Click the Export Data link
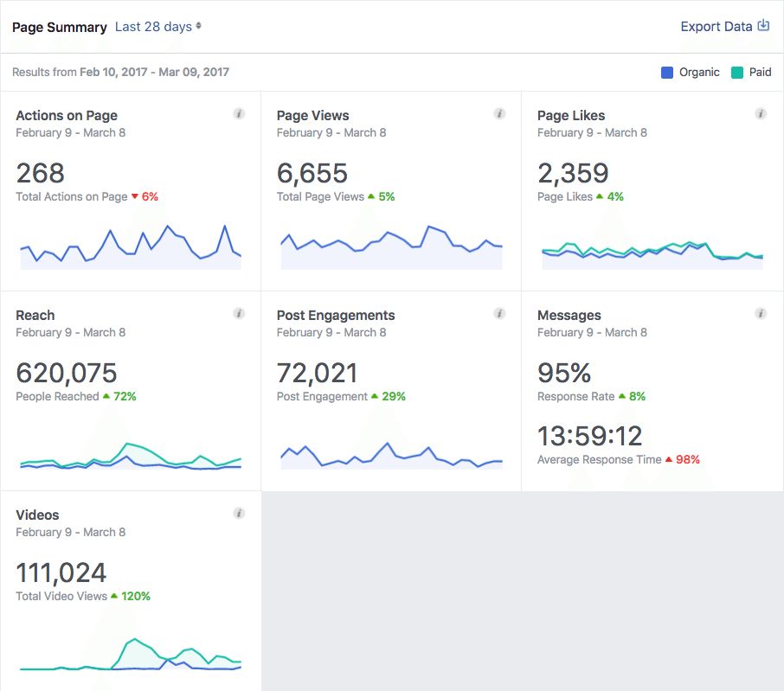The height and width of the screenshot is (691, 784). [x=715, y=26]
